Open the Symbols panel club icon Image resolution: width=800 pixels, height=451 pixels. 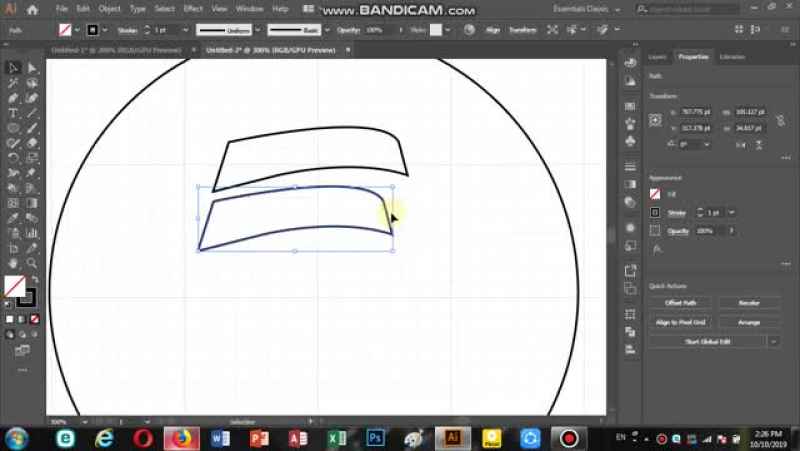[x=630, y=140]
